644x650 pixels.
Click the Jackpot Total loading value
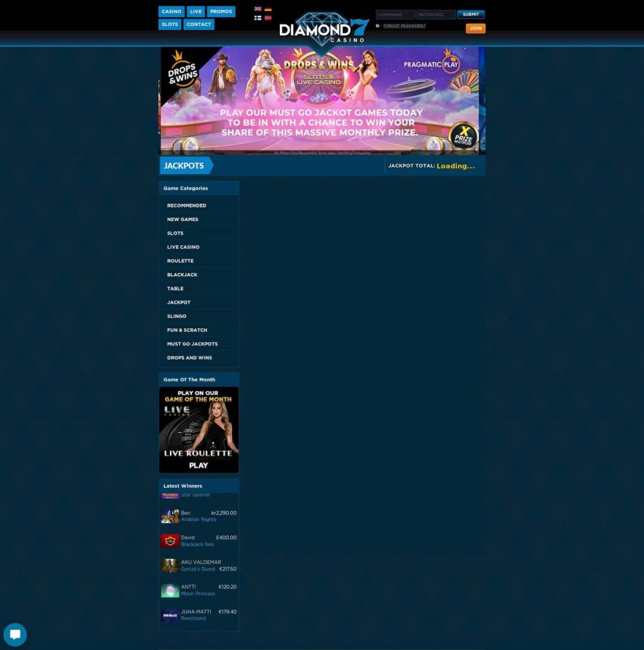456,166
